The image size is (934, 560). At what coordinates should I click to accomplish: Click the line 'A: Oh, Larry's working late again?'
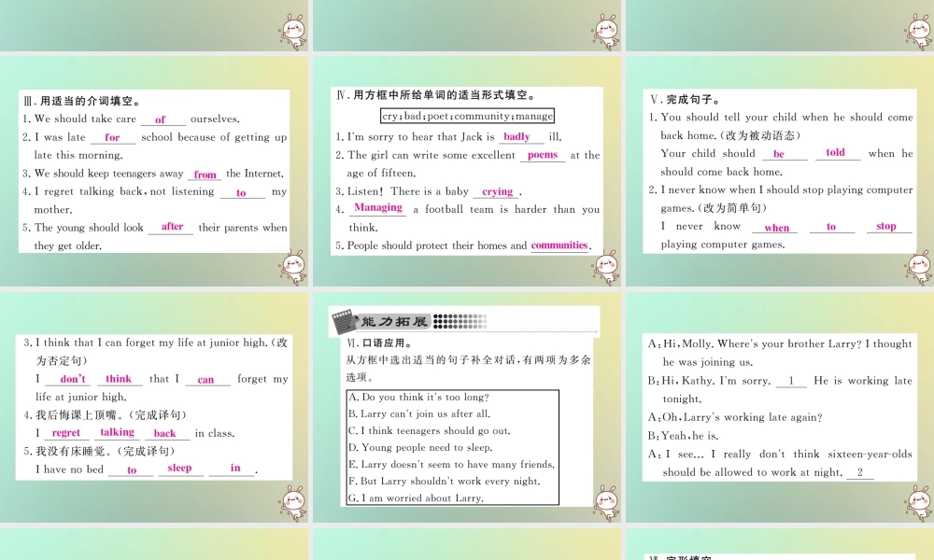click(735, 417)
